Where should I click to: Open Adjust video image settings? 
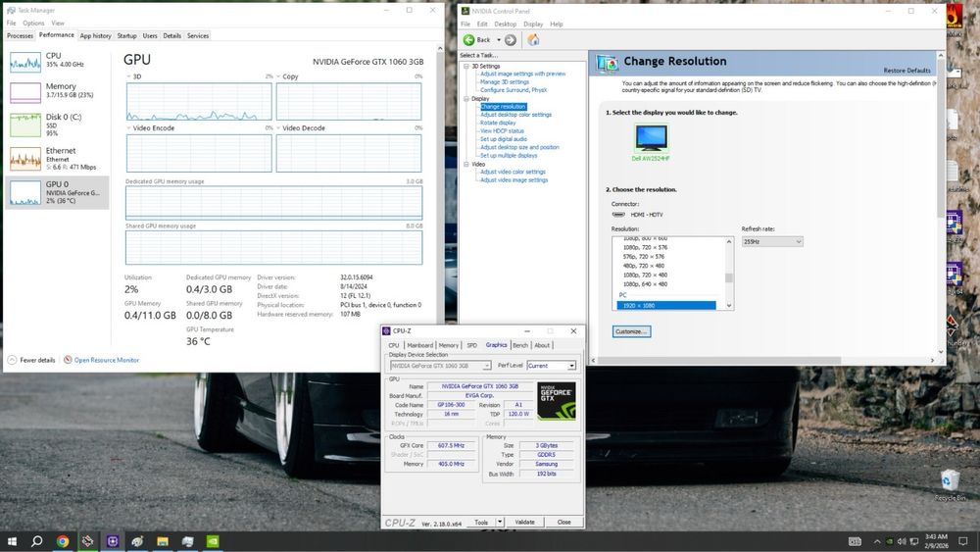pos(514,180)
